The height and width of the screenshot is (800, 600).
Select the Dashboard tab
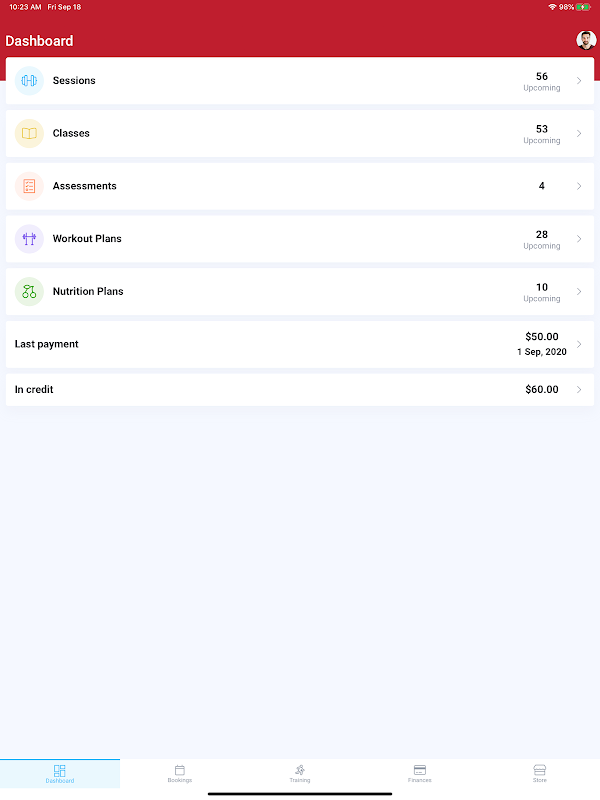(x=60, y=773)
